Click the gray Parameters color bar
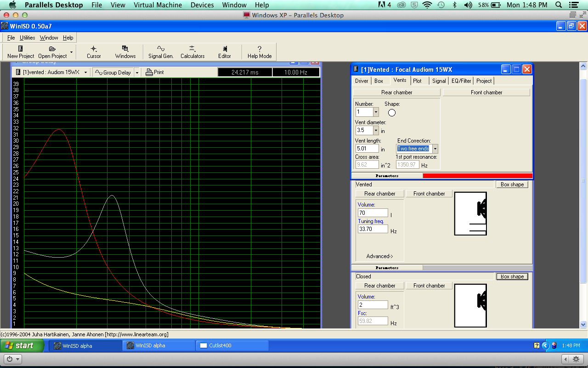Screen dimensions: 588x368 point(478,268)
